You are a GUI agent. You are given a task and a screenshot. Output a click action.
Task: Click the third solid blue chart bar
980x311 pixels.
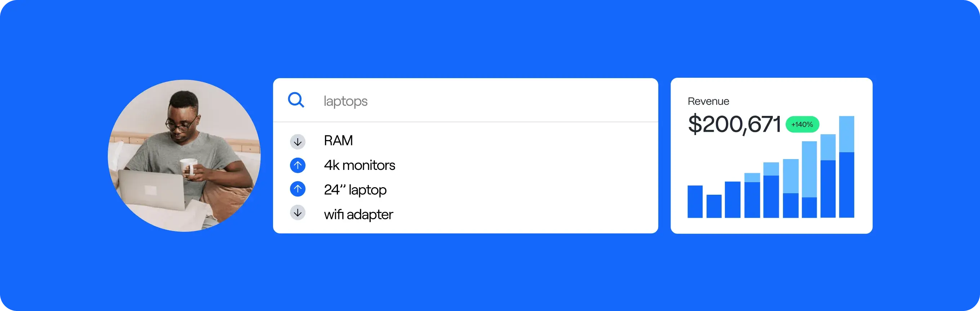[x=732, y=200]
